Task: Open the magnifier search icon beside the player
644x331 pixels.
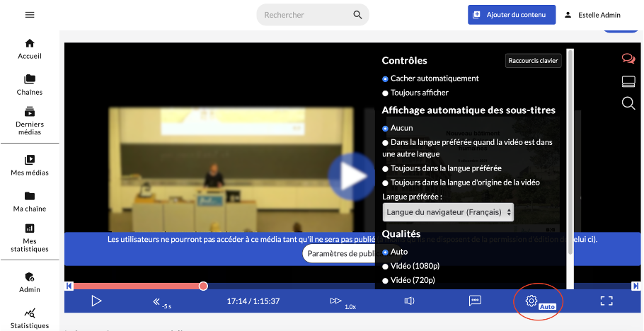Action: (628, 104)
